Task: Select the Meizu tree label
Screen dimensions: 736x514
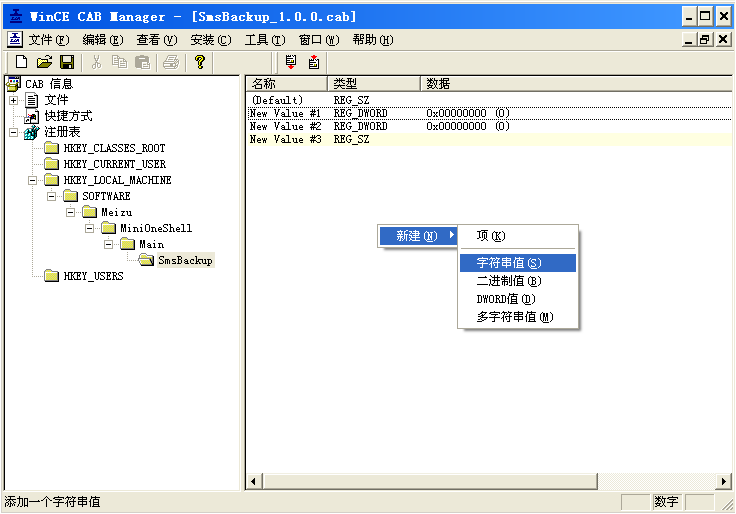Action: click(x=117, y=212)
